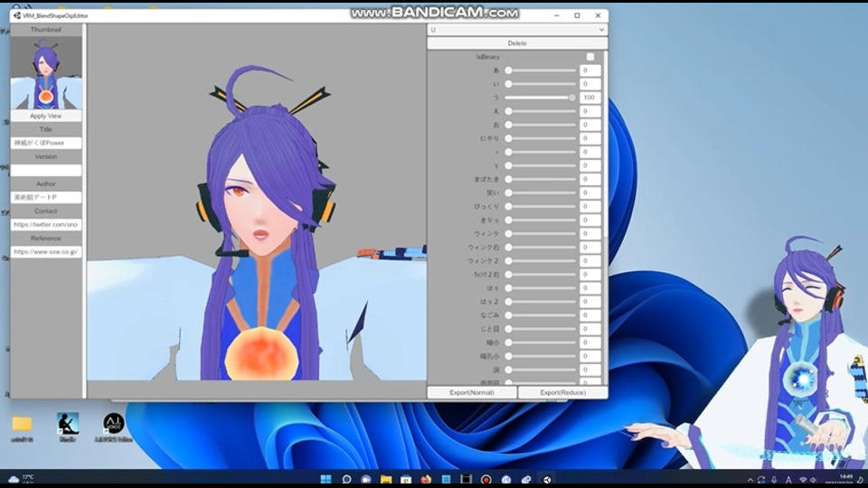The width and height of the screenshot is (868, 488).
Task: Click the え slider handle
Action: pyautogui.click(x=508, y=111)
